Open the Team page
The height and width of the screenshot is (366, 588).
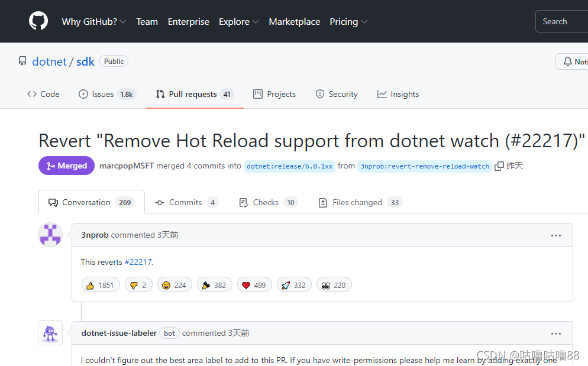tap(147, 22)
